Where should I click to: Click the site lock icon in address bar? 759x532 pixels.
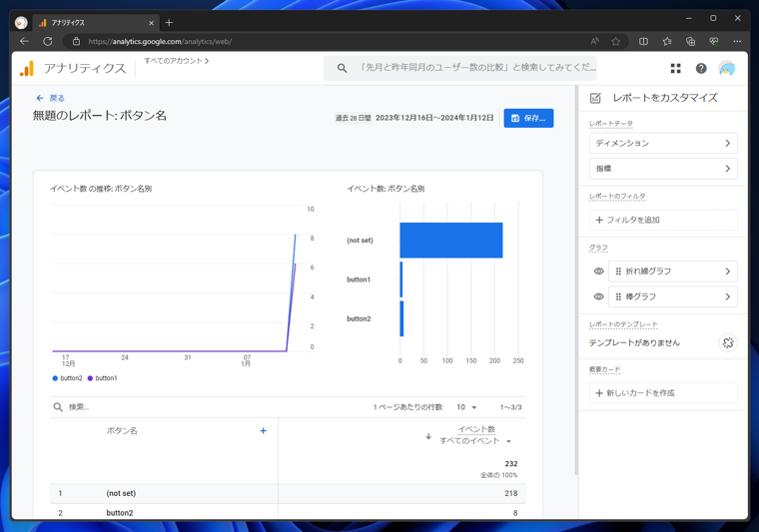[76, 42]
